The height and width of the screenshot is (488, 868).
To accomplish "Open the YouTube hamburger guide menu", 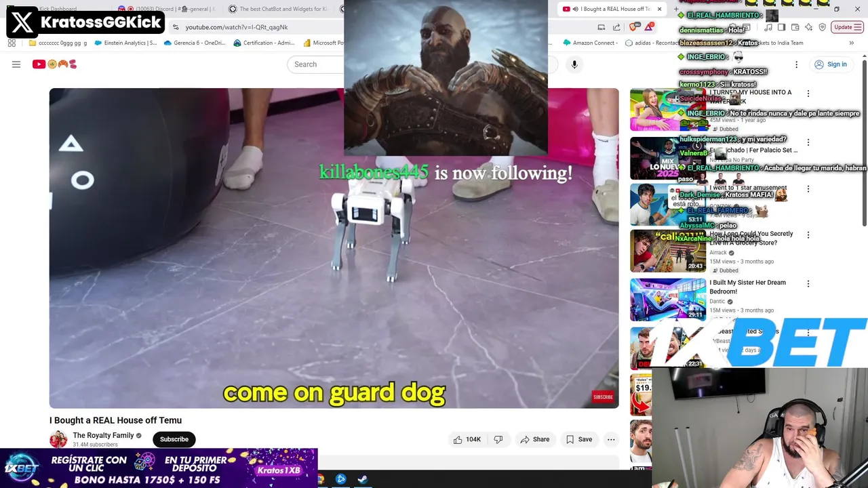I will (16, 64).
